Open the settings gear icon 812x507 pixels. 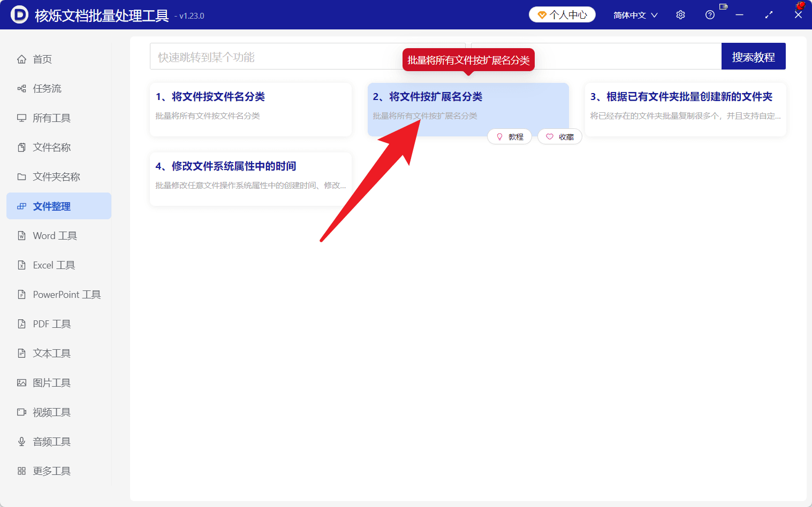680,15
